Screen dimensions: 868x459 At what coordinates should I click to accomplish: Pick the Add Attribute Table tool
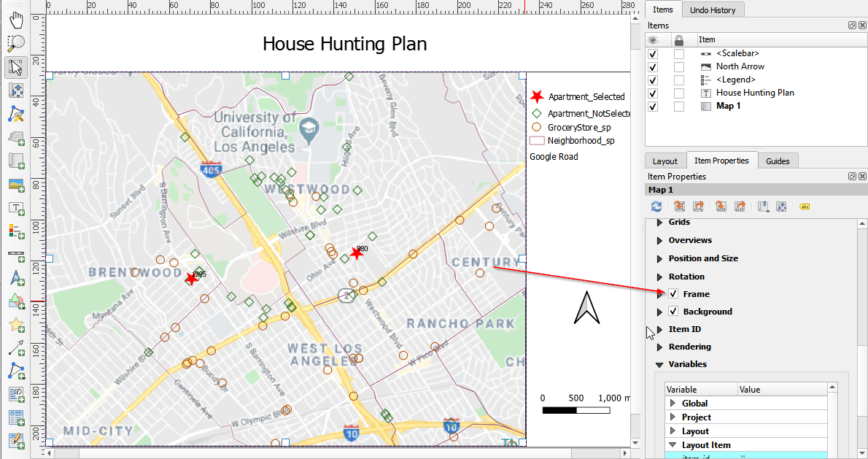[x=16, y=418]
